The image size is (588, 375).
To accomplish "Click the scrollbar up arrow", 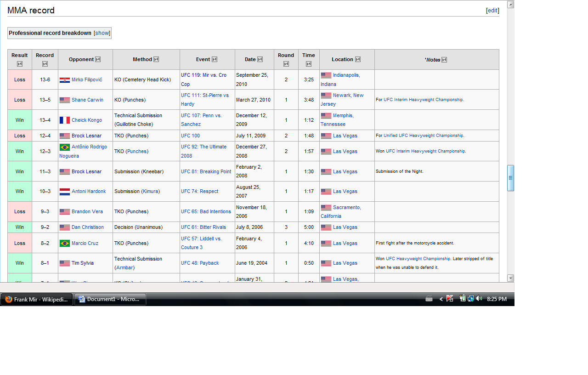I will coord(510,5).
